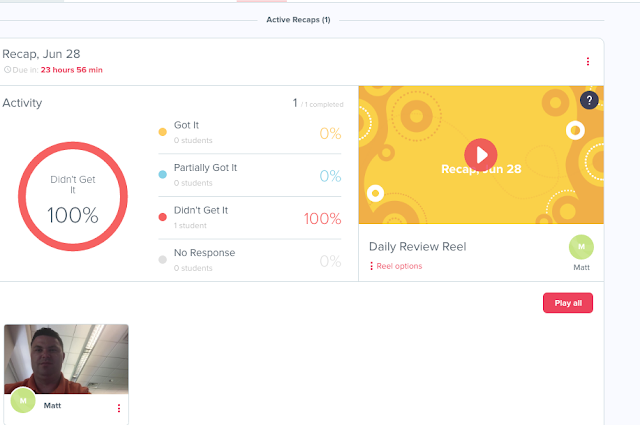Click the red Didn't Get It dot
Screen dimensions: 640x425
(162, 217)
